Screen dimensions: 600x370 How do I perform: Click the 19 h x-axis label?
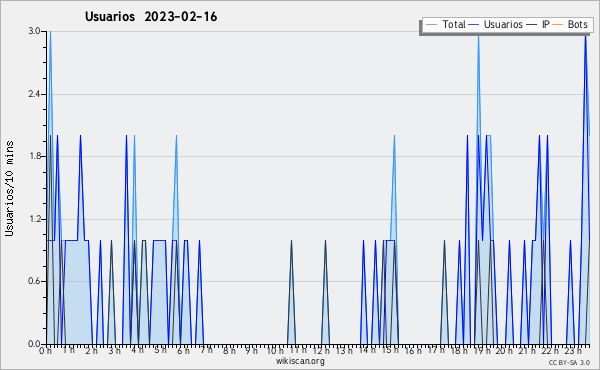482,350
